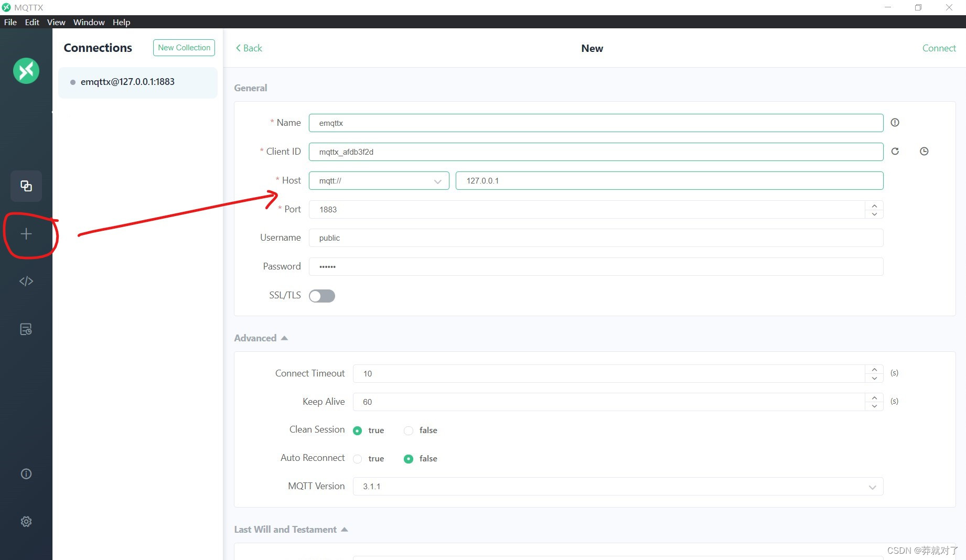
Task: Click the plus new connection icon
Action: (26, 234)
